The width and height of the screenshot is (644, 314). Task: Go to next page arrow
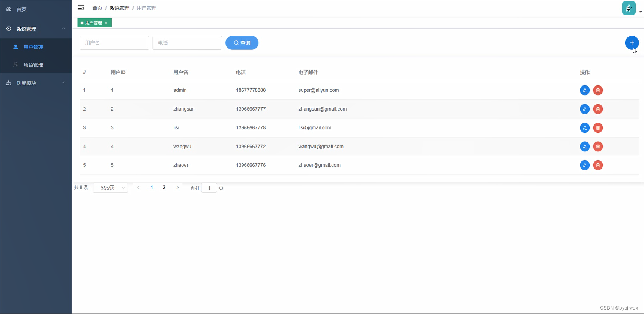[x=177, y=187]
